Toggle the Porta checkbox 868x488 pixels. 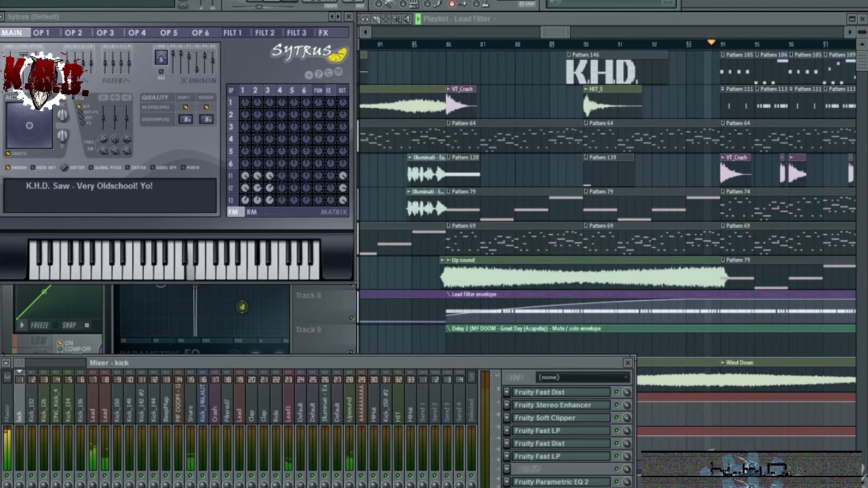point(183,167)
